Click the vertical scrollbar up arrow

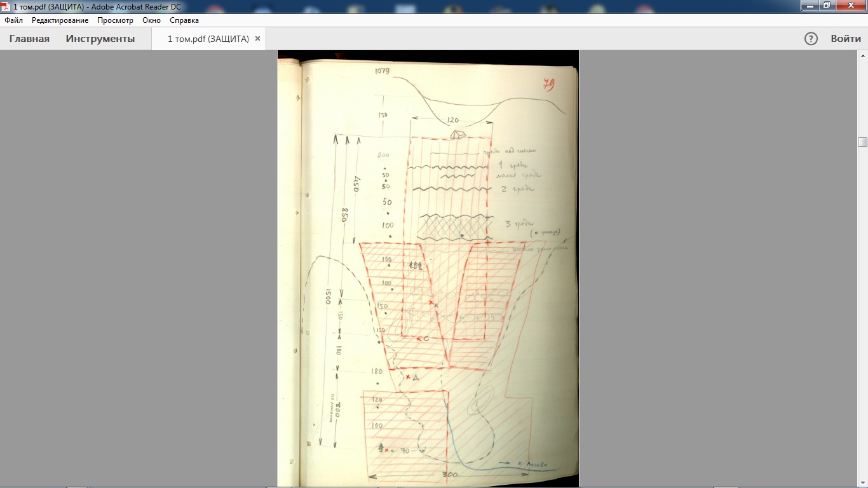(x=862, y=56)
